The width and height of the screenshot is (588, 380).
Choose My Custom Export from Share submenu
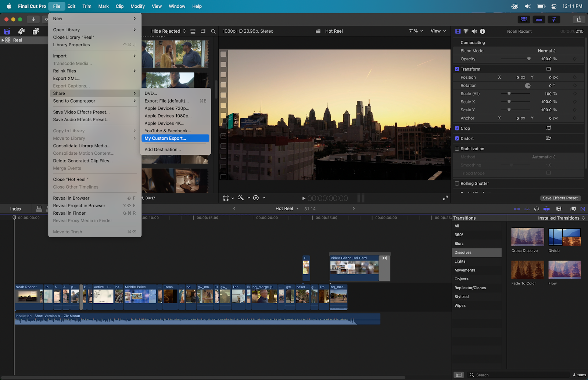click(175, 138)
